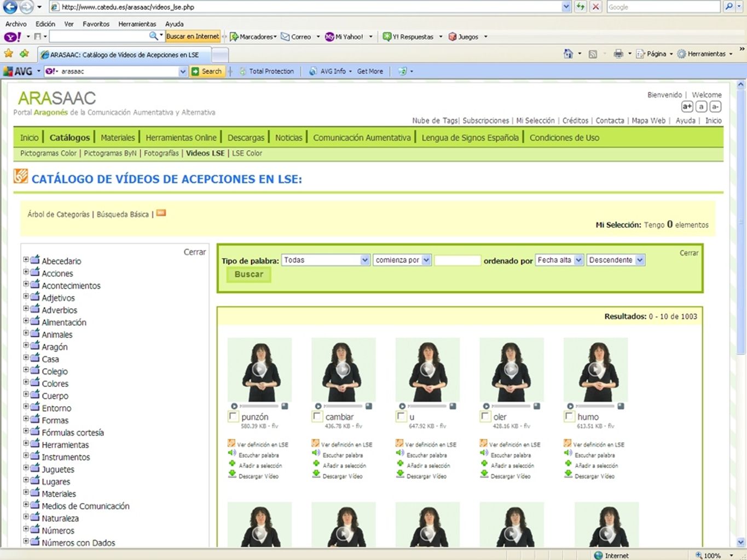Play the cambiar video
747x560 pixels.
point(343,370)
